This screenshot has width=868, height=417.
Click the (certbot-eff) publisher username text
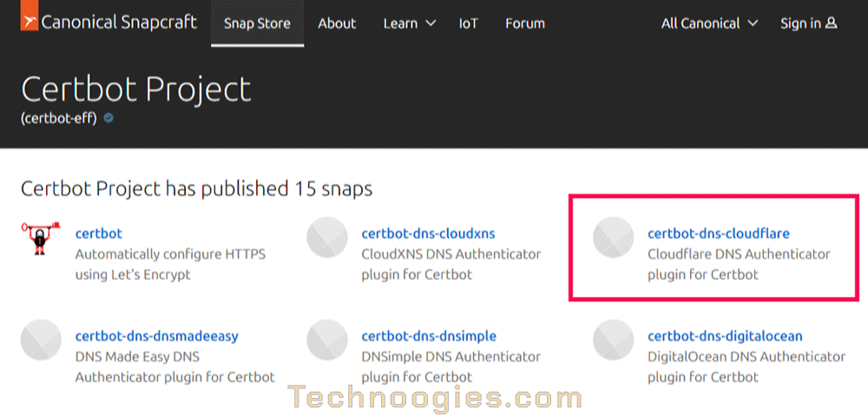(59, 118)
